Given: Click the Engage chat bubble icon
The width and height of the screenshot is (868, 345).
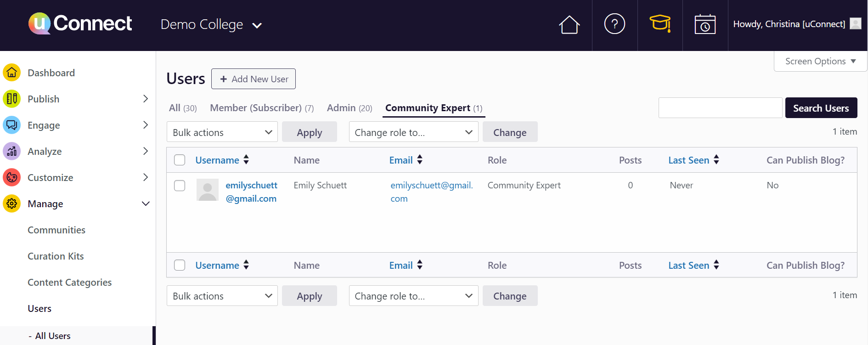Looking at the screenshot, I should pyautogui.click(x=12, y=125).
